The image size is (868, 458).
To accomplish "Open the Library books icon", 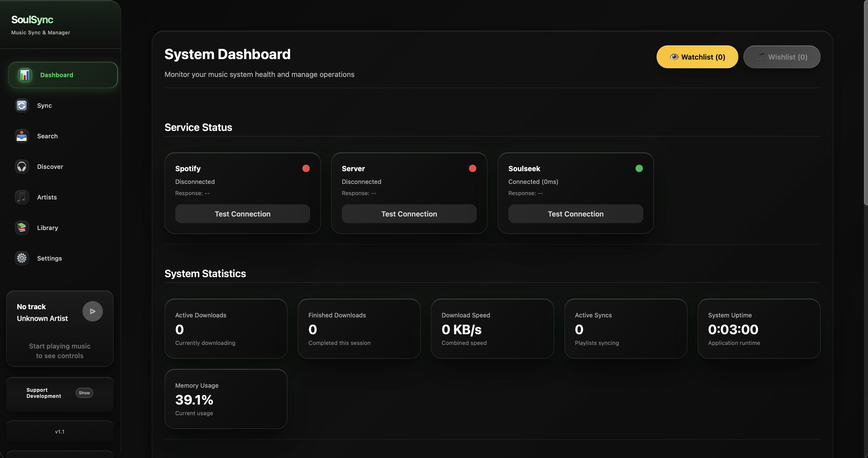I will click(x=22, y=227).
